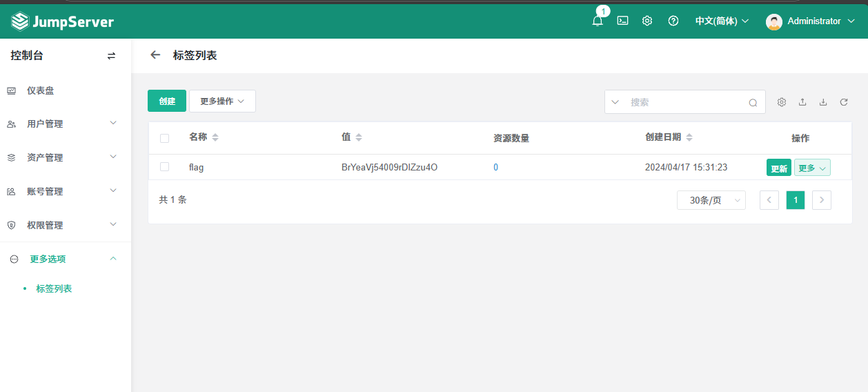Collapse 更多选项 menu chevron
868x392 pixels.
click(x=113, y=258)
